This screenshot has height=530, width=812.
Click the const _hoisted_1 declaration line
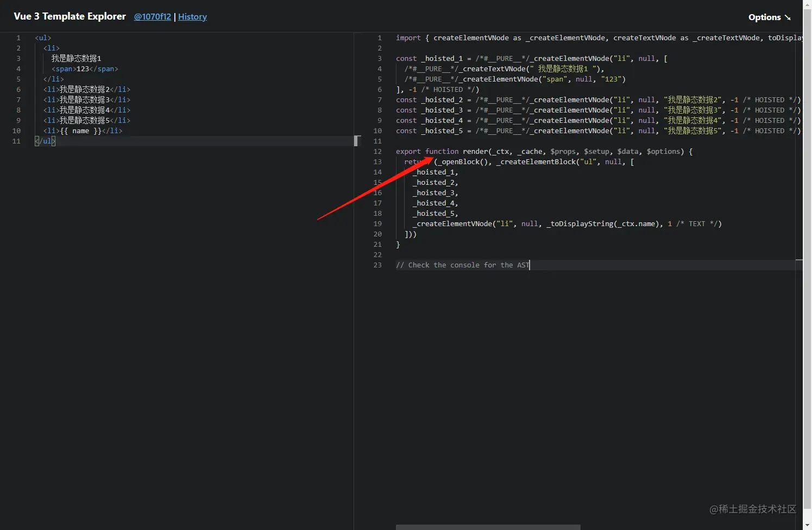tap(532, 59)
